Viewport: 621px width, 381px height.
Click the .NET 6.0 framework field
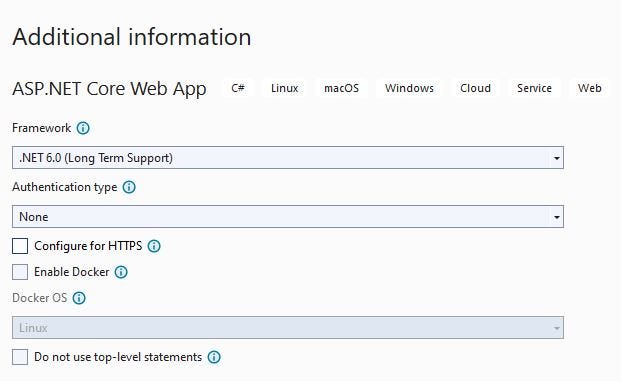point(288,158)
